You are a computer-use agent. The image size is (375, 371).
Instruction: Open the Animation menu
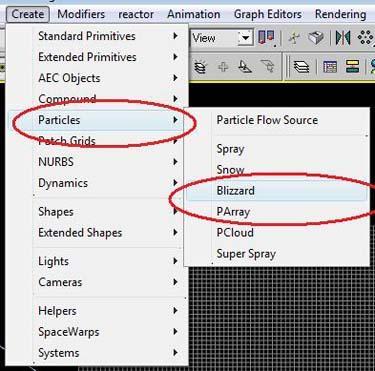[194, 14]
